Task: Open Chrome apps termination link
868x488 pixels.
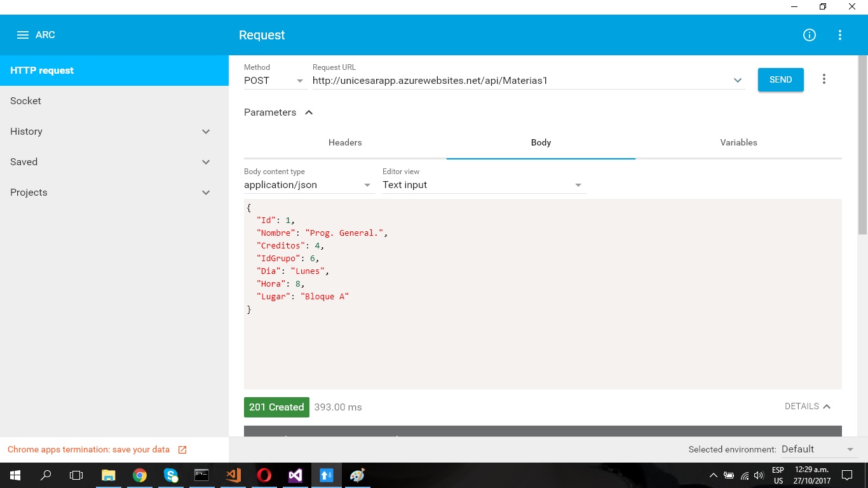Action: point(89,450)
